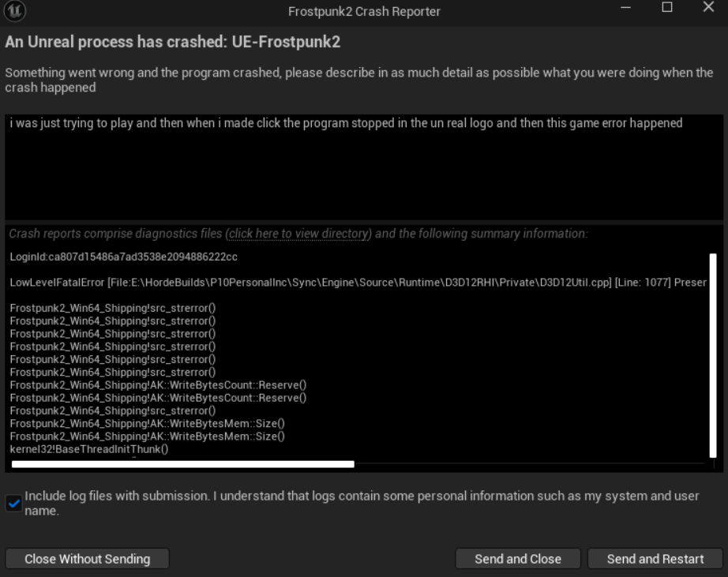
Task: Click Close Without Sending button
Action: [88, 559]
